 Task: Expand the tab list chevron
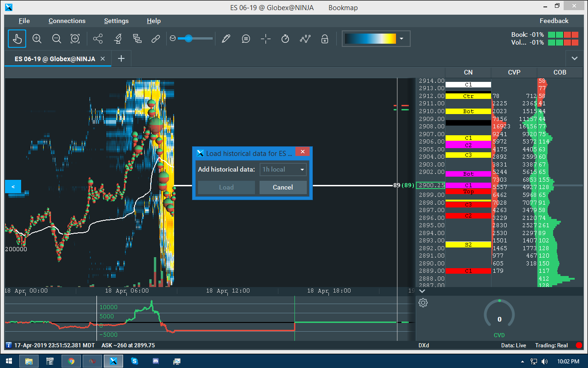[574, 58]
